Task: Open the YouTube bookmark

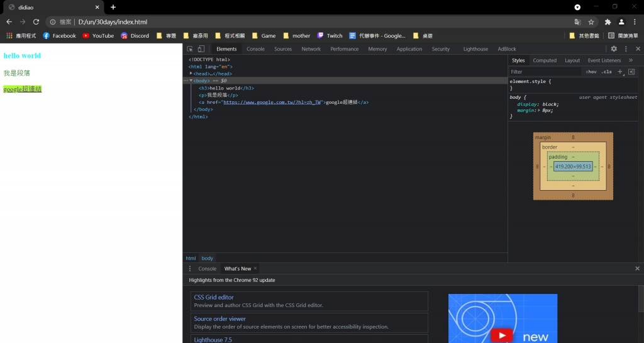Action: click(x=98, y=36)
